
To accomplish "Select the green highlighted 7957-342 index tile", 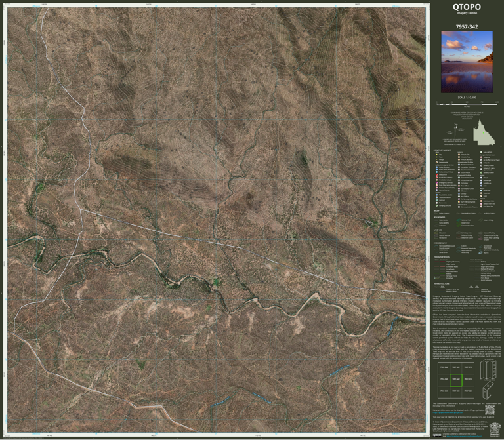I will point(456,380).
